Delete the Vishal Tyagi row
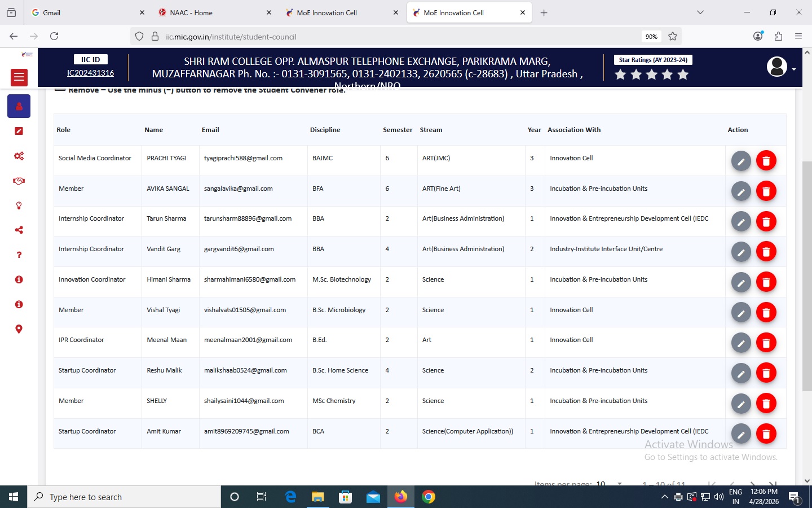Screen dimensions: 812x508 [x=766, y=313]
